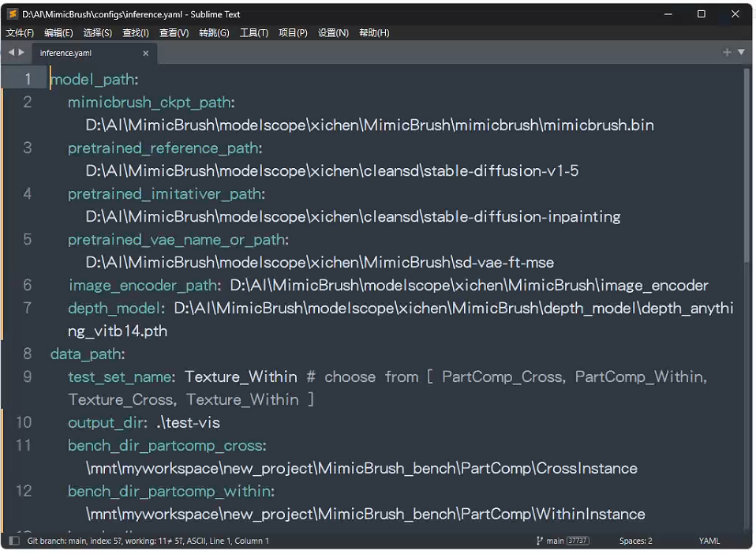Go to next tab with right arrow
Screen dimensions: 756x554
point(21,52)
